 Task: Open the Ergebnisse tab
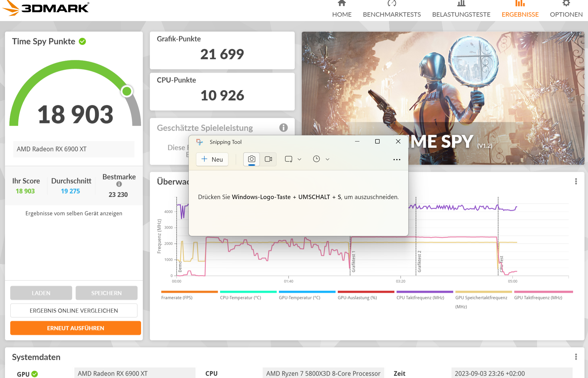tap(520, 14)
